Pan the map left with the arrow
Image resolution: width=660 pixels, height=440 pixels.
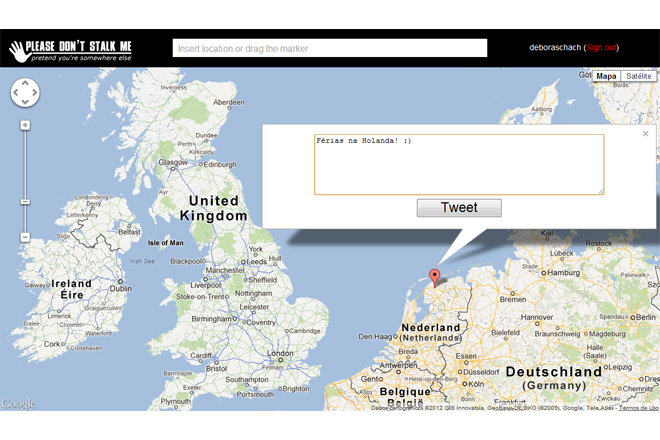[16, 93]
